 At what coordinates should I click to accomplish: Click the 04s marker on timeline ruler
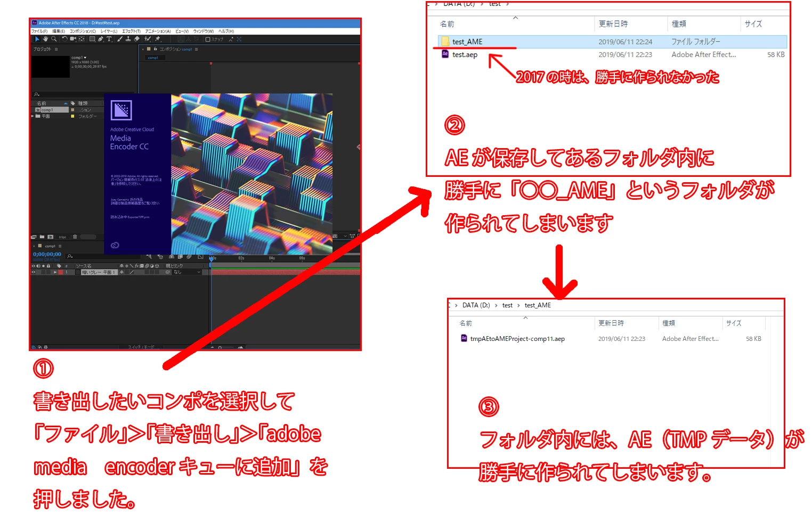point(272,258)
